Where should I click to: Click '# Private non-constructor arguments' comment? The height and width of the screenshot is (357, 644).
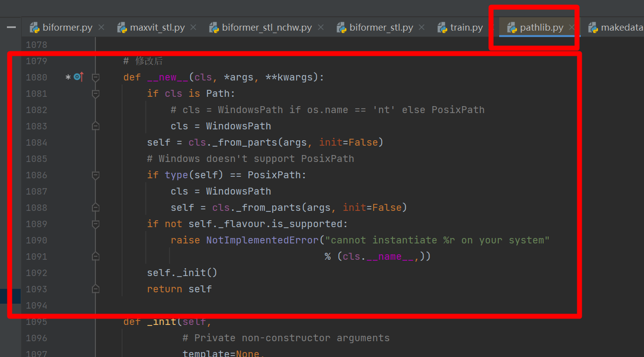(286, 338)
